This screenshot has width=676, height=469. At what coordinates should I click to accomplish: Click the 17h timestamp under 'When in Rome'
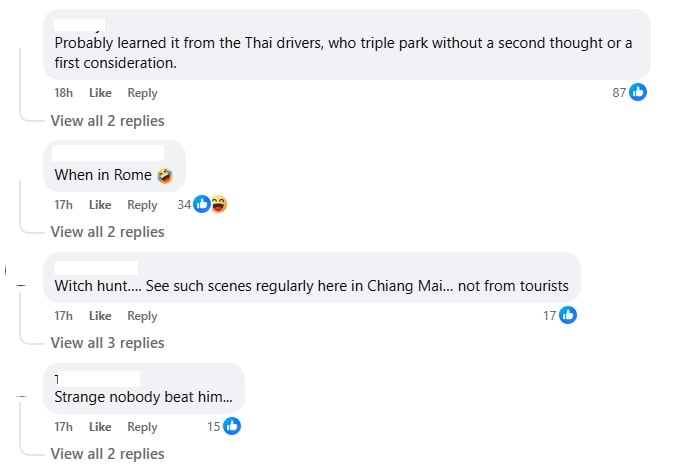[63, 205]
